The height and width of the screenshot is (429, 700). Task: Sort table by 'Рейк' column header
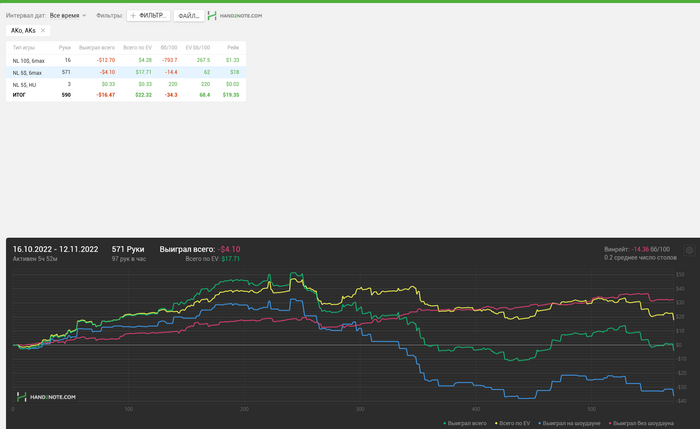tap(233, 48)
